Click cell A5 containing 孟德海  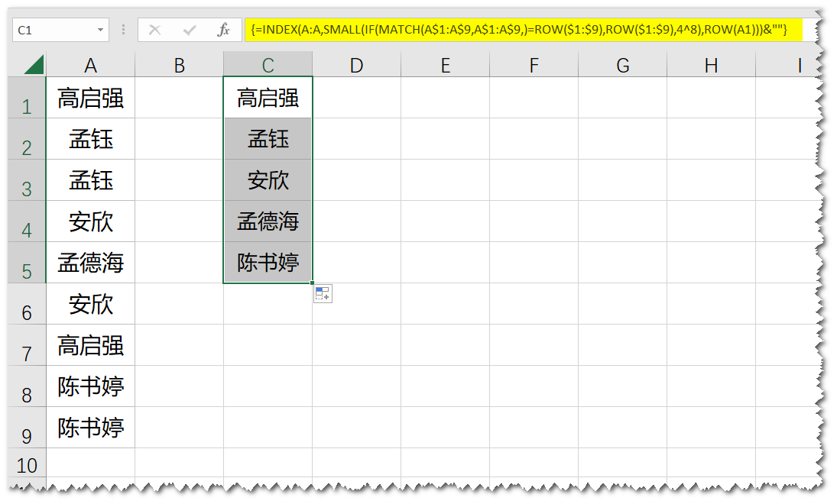90,263
